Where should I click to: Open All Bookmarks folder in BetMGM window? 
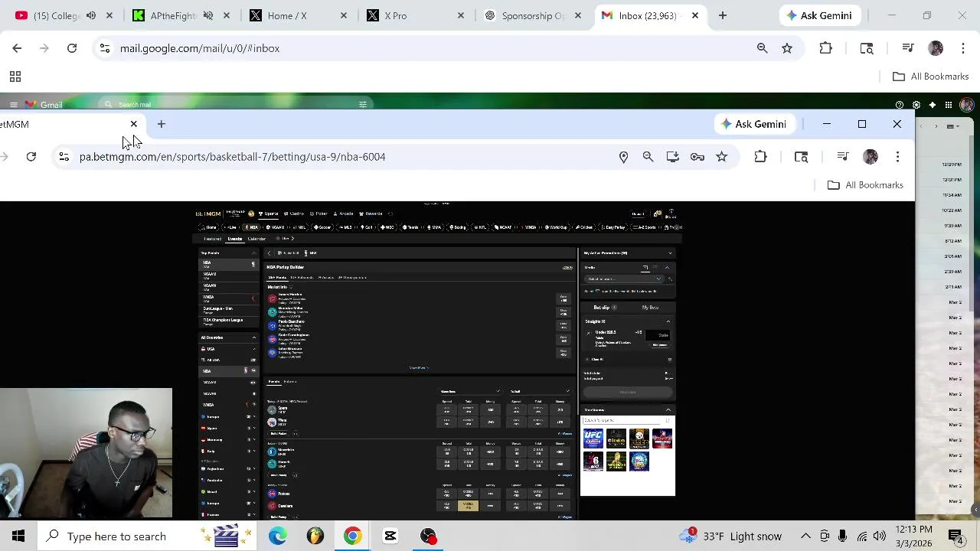pos(865,185)
